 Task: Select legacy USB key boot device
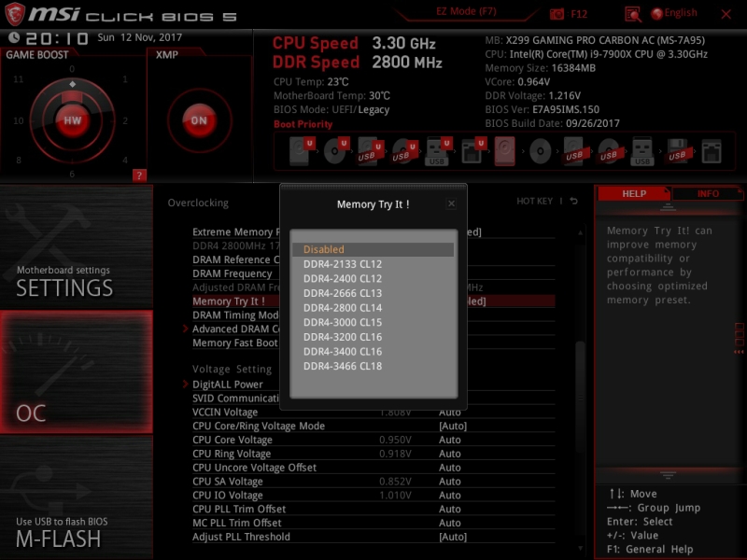[x=642, y=151]
